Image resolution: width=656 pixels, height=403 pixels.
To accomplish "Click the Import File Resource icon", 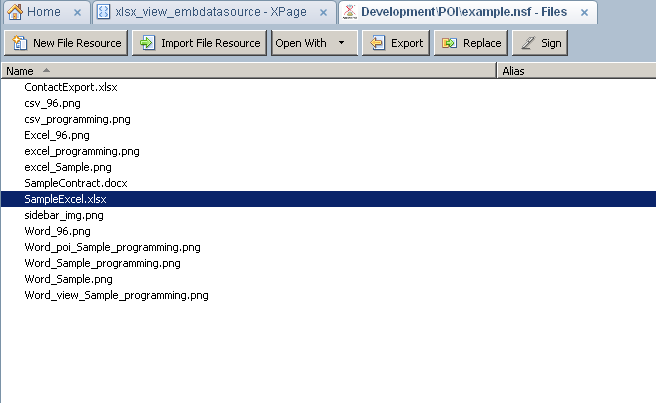I will (x=146, y=43).
